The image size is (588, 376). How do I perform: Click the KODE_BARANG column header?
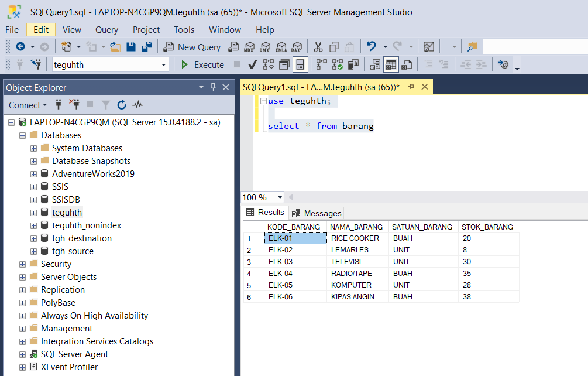295,227
